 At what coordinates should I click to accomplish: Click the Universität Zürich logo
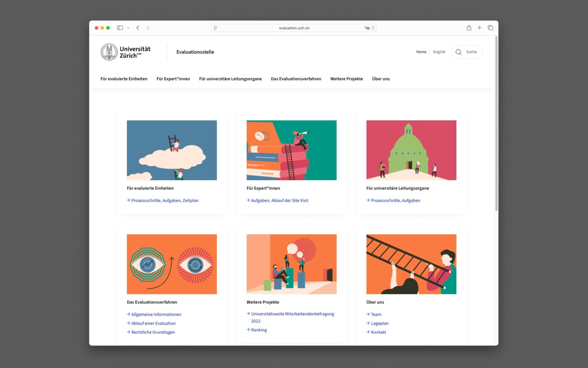tap(126, 52)
